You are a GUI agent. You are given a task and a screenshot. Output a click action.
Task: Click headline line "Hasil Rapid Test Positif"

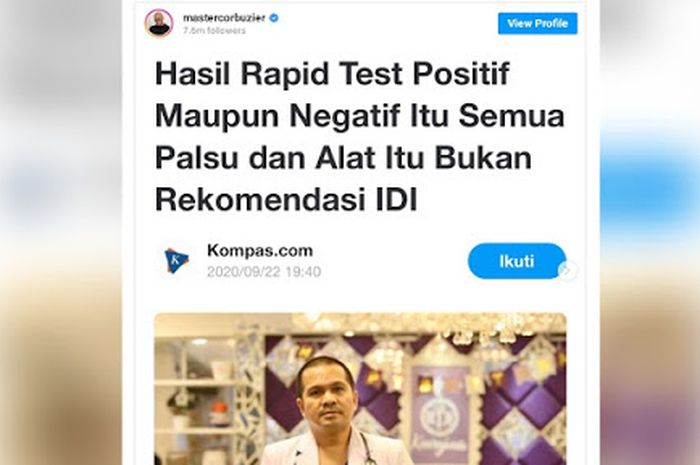(x=332, y=74)
